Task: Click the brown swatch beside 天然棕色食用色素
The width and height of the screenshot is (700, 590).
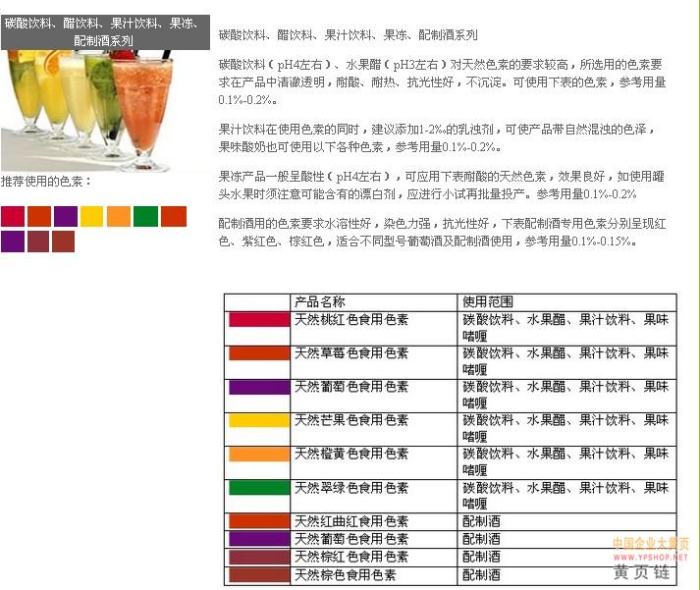Action: [x=259, y=574]
